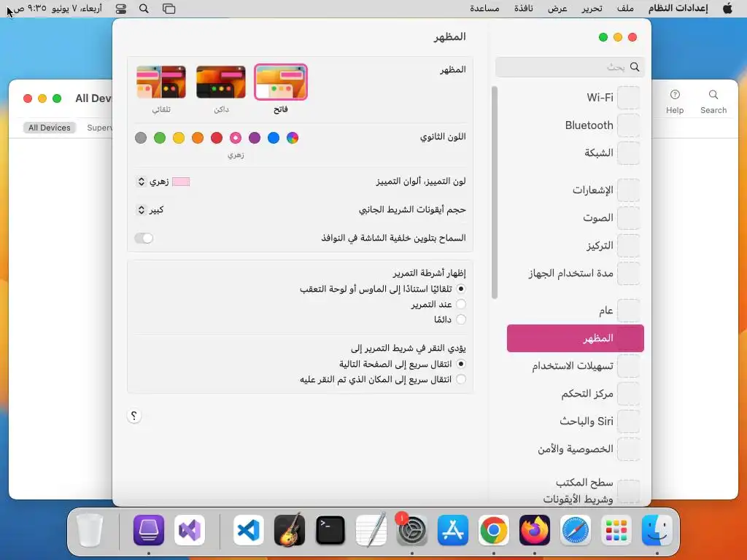Click Stage Manager icon in menu bar

tap(169, 8)
